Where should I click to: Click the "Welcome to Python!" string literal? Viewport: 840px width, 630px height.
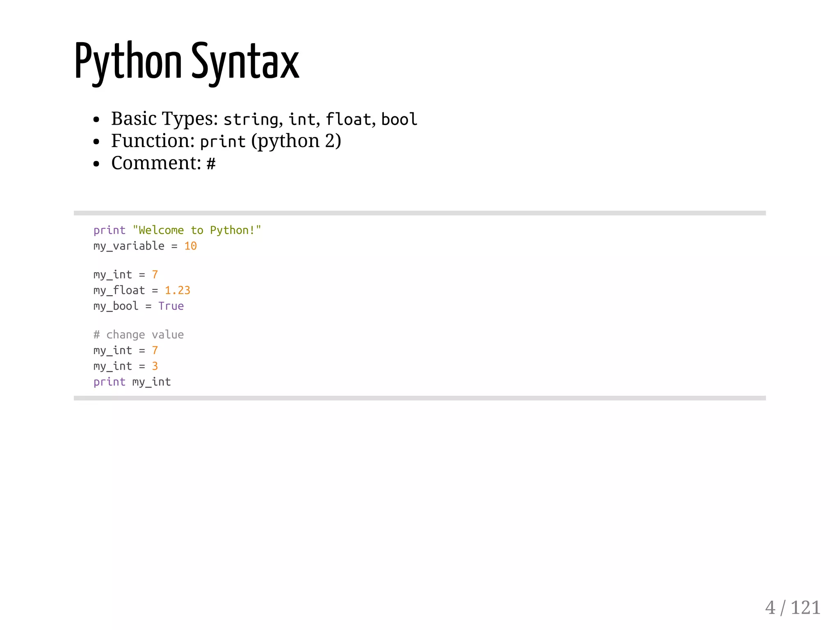tap(197, 230)
